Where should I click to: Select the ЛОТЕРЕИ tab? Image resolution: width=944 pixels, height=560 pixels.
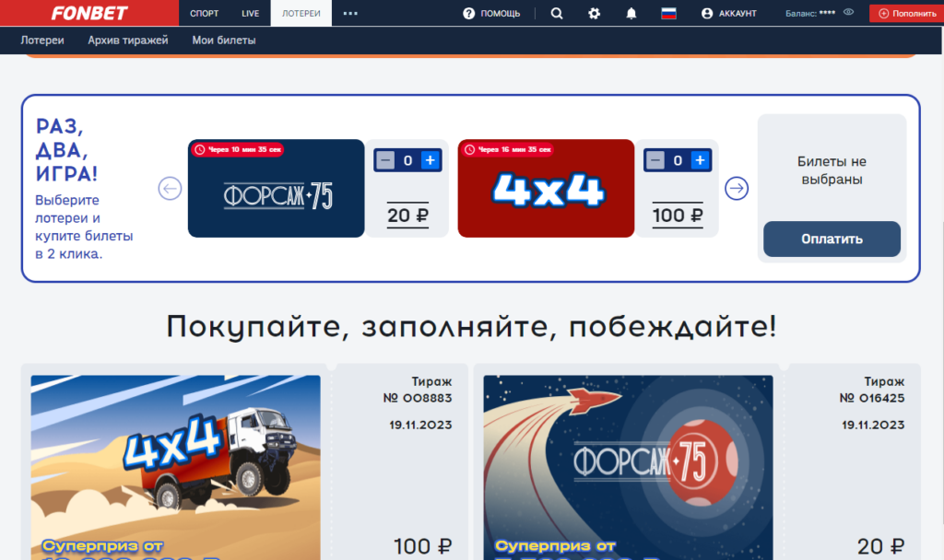[x=301, y=13]
